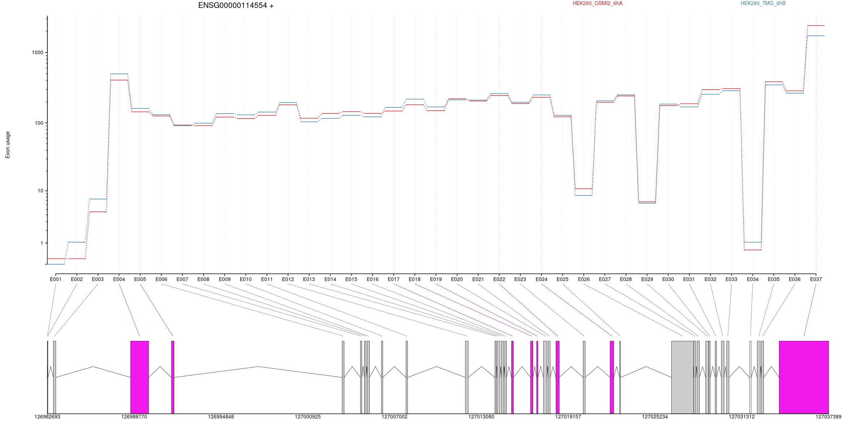This screenshot has width=868, height=434.
Task: Select exon label E003
Action: [98, 279]
